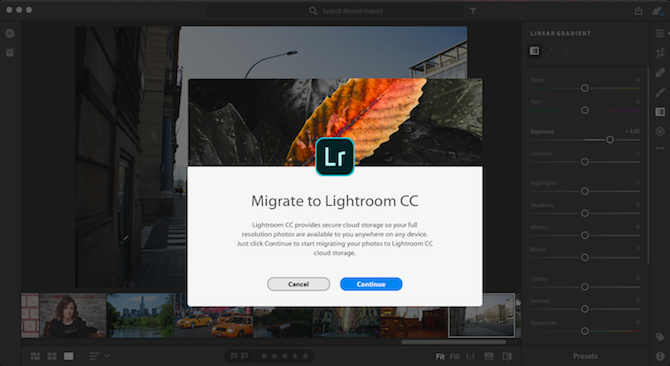This screenshot has width=670, height=366.
Task: Rate the photo three stars
Action: pyautogui.click(x=285, y=356)
